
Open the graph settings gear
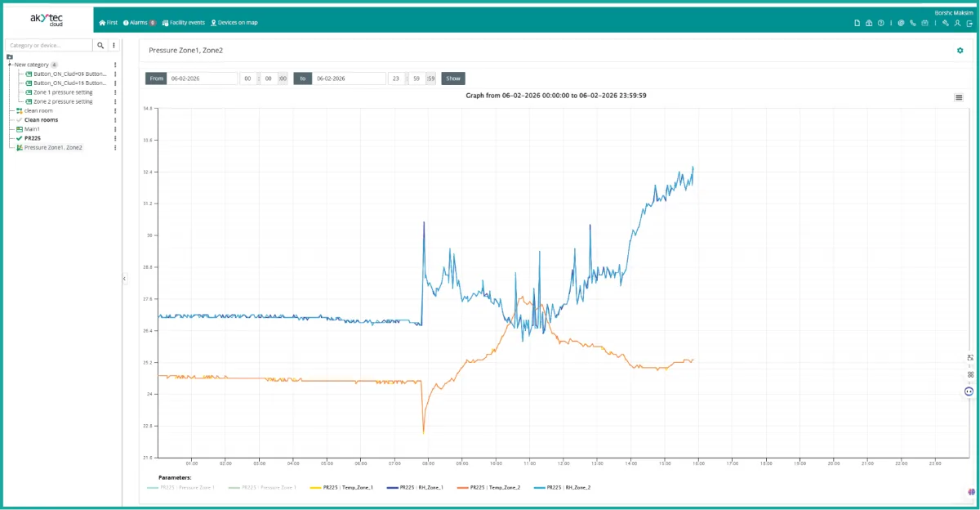pyautogui.click(x=960, y=51)
